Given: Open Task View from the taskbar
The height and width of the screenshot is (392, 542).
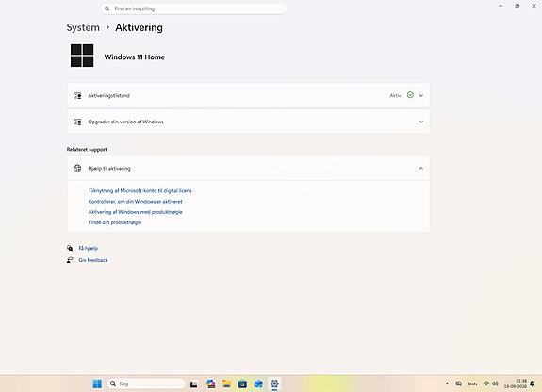Looking at the screenshot, I should 194,384.
